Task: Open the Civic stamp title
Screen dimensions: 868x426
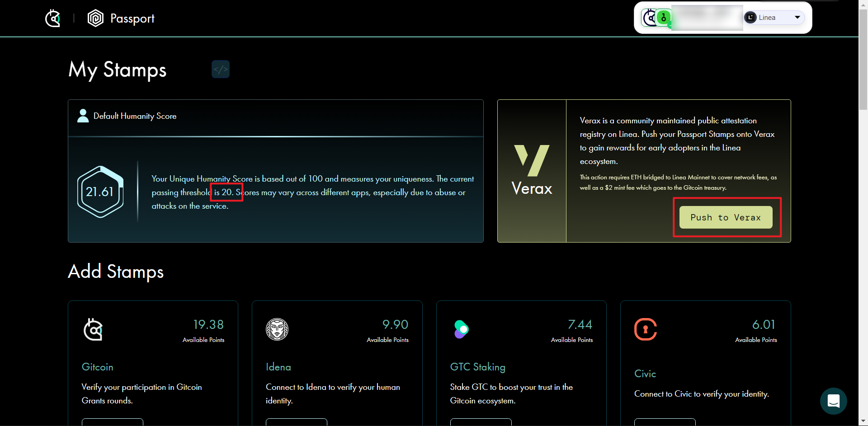Action: click(x=645, y=374)
